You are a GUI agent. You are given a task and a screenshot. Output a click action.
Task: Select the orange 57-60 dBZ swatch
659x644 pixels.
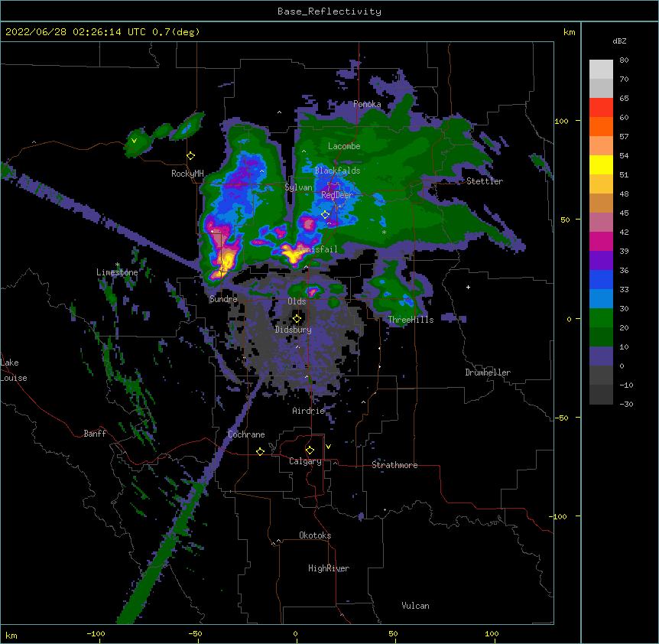(601, 126)
